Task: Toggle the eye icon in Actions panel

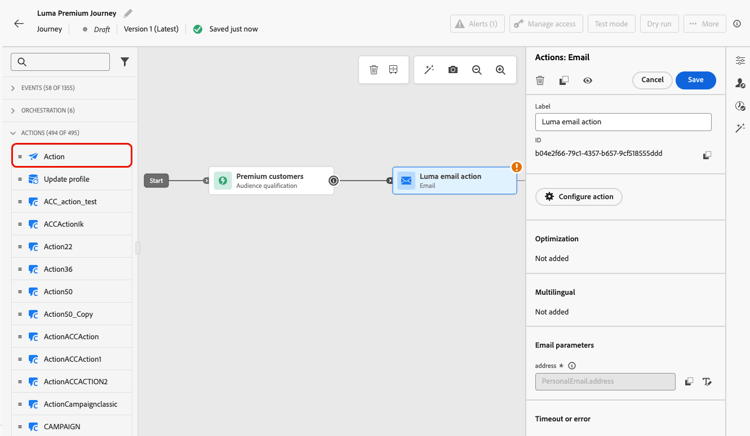Action: [588, 81]
